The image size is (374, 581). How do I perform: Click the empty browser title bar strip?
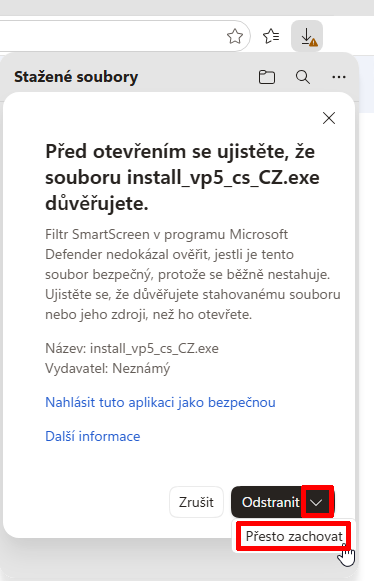[187, 7]
